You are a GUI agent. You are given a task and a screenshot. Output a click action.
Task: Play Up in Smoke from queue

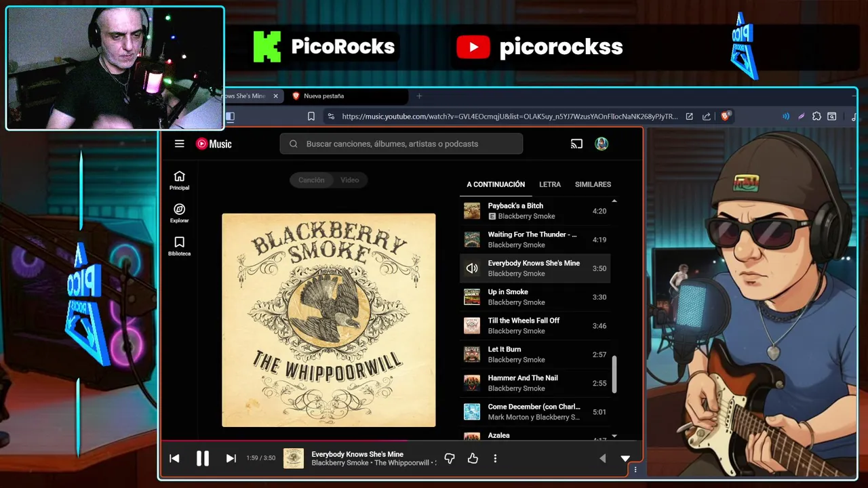coord(535,297)
